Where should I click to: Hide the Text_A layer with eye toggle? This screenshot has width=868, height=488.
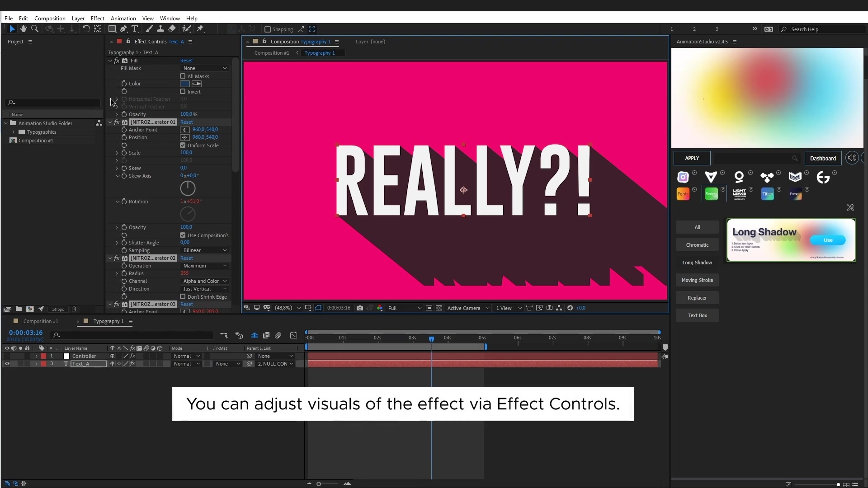tap(7, 364)
